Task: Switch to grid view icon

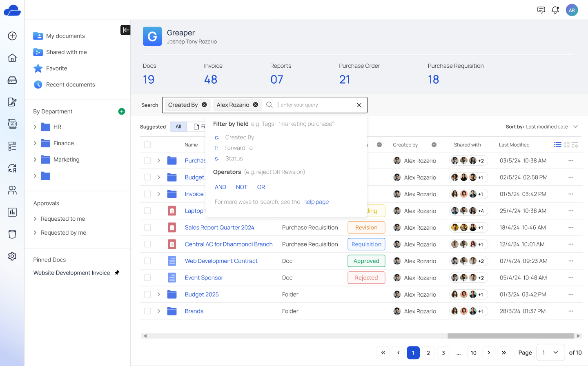Action: (x=566, y=145)
